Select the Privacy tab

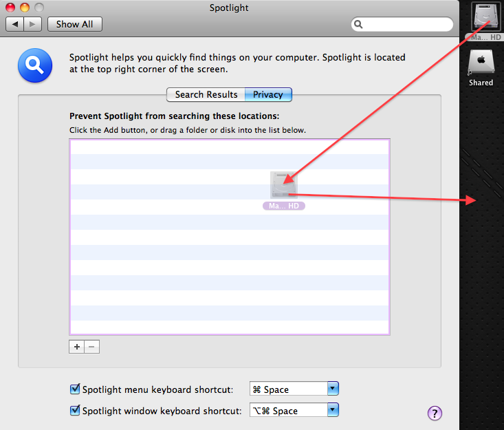point(268,94)
